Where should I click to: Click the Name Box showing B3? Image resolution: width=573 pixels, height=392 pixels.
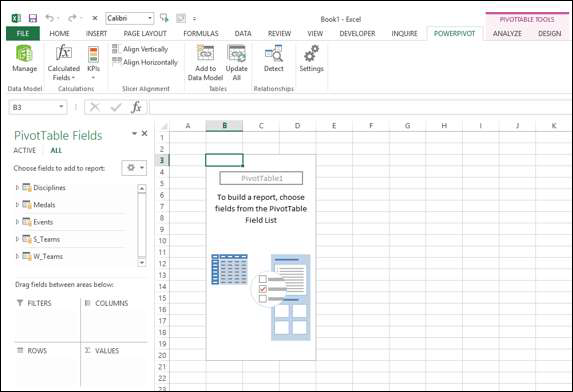[33, 107]
